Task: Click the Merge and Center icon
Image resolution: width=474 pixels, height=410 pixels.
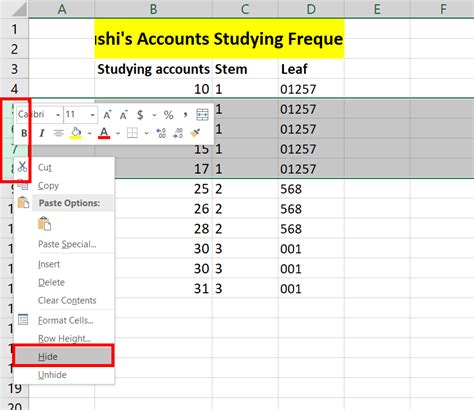Action: tap(202, 115)
